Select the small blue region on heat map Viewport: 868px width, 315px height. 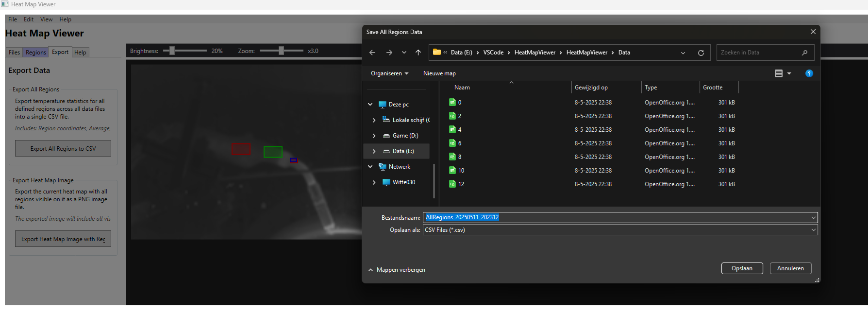click(293, 160)
